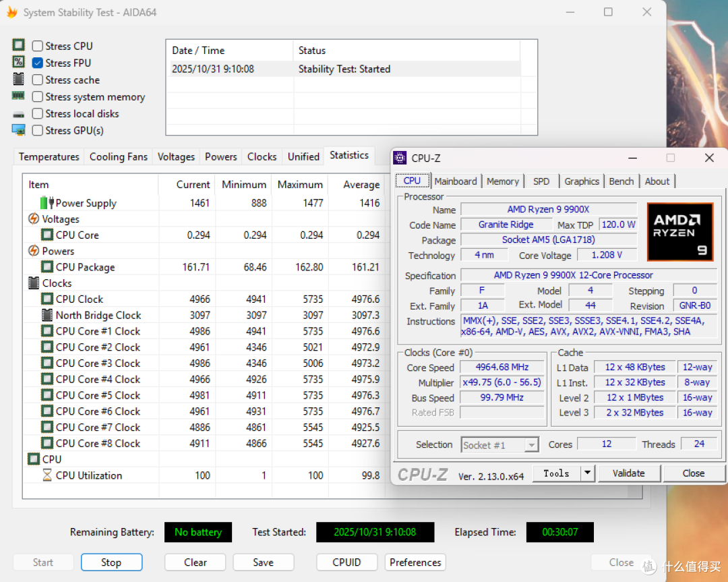Click the green square icon next to CPU group
The height and width of the screenshot is (582, 728).
coord(34,459)
